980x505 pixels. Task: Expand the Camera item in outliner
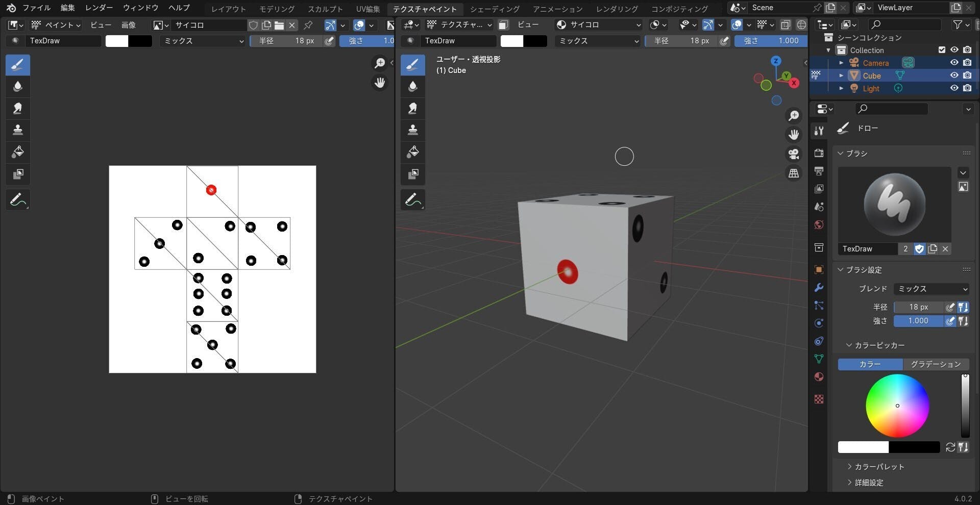(x=841, y=63)
